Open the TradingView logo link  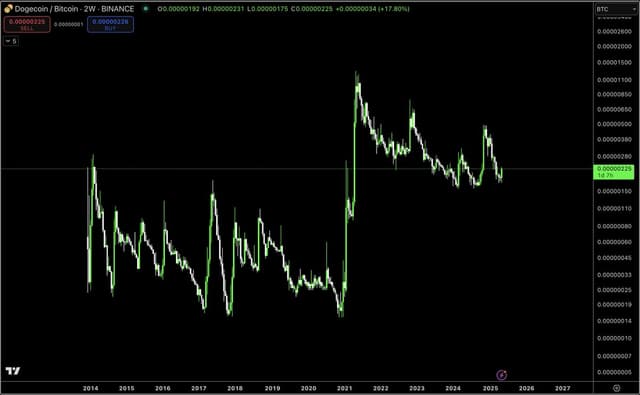[13, 371]
